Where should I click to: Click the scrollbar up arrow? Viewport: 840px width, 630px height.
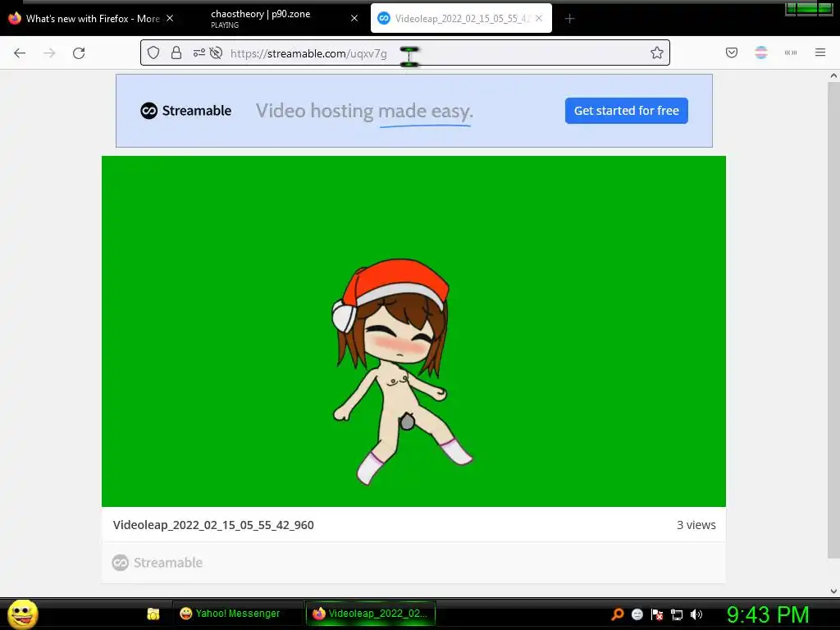(833, 76)
